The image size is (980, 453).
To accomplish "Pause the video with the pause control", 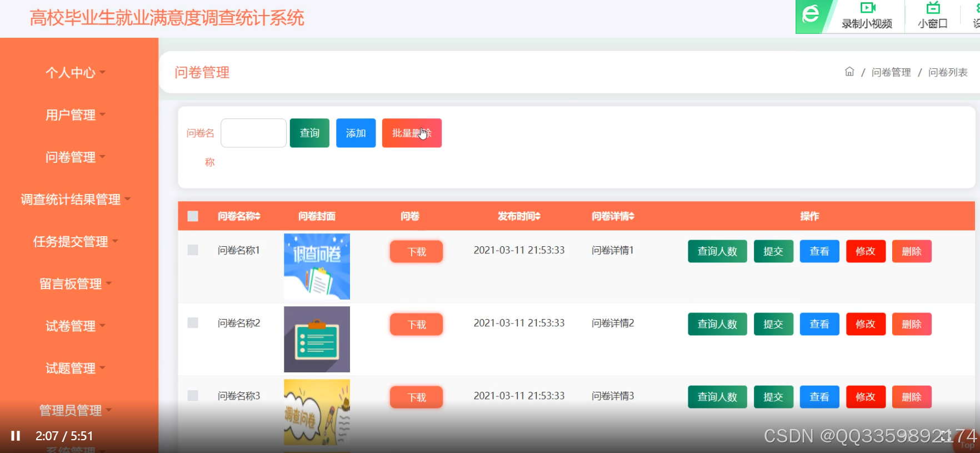I will pyautogui.click(x=16, y=436).
